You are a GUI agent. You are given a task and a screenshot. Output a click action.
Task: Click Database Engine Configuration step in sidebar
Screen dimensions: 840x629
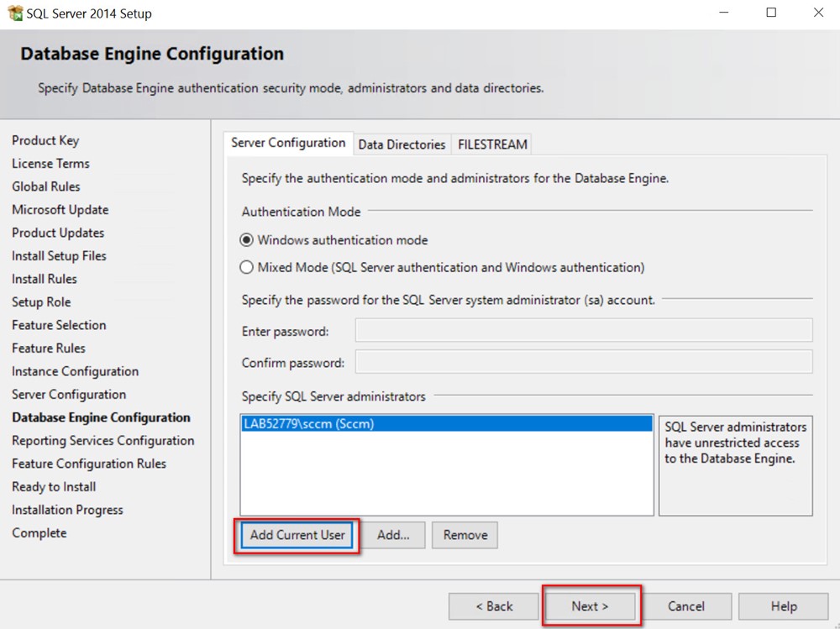102,417
